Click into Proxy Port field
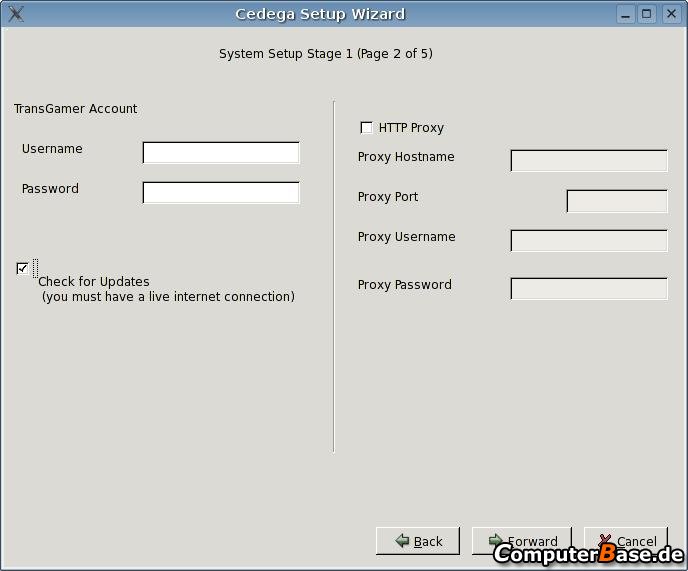 tap(617, 201)
